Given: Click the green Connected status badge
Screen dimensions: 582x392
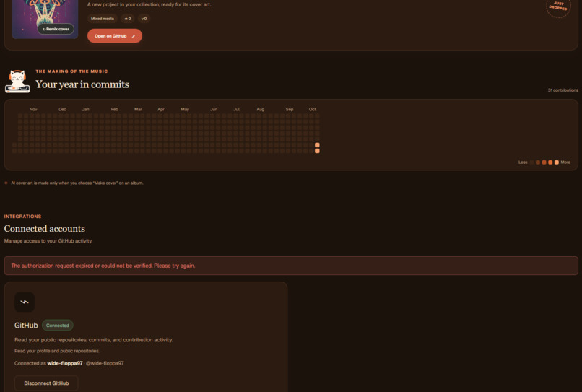Looking at the screenshot, I should [x=58, y=326].
